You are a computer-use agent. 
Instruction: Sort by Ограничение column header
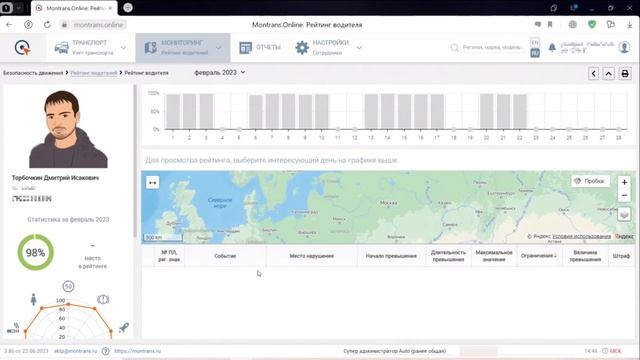coord(539,256)
